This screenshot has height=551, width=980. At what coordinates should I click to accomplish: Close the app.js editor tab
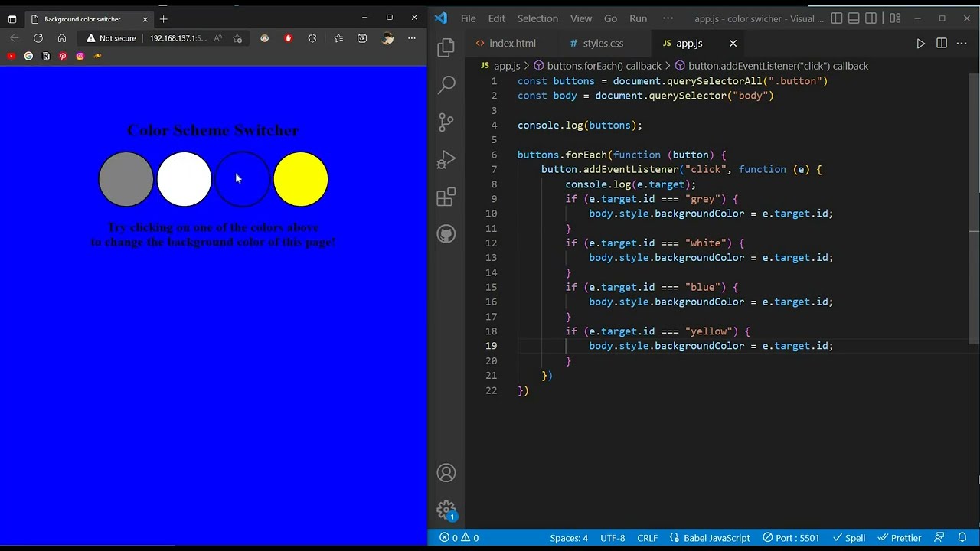point(733,44)
